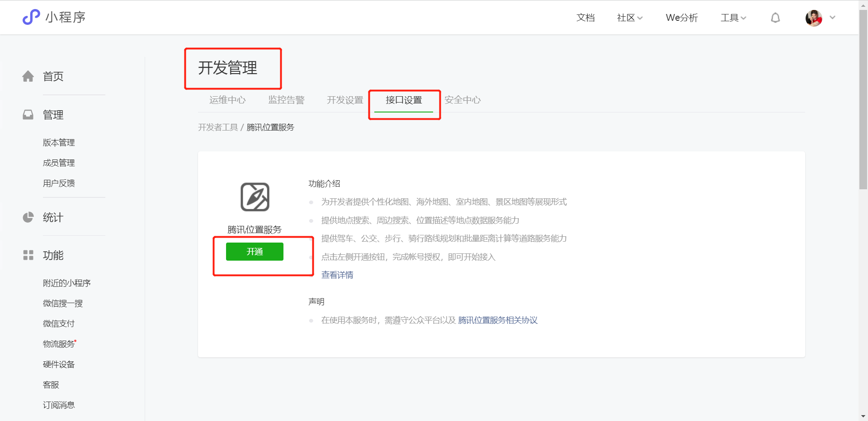Open 硬件设备
The width and height of the screenshot is (868, 421).
click(59, 365)
